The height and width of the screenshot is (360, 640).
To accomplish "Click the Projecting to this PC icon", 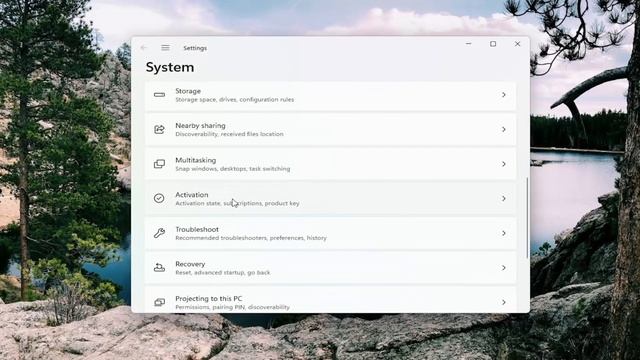I will pyautogui.click(x=159, y=302).
